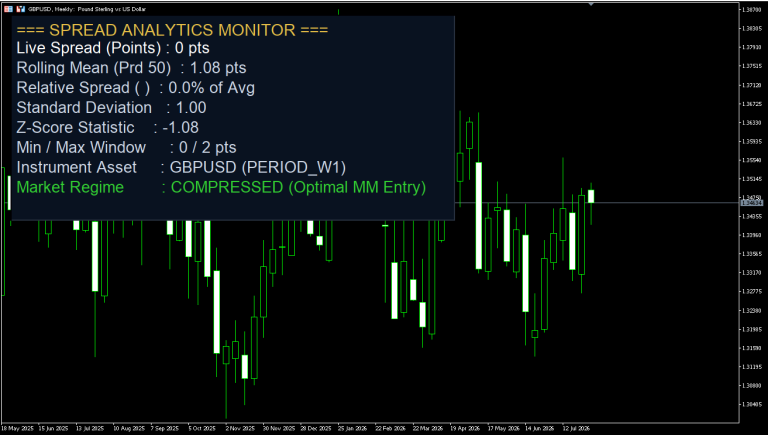
Task: Click the 1.37515 price scale label
Action: (752, 66)
